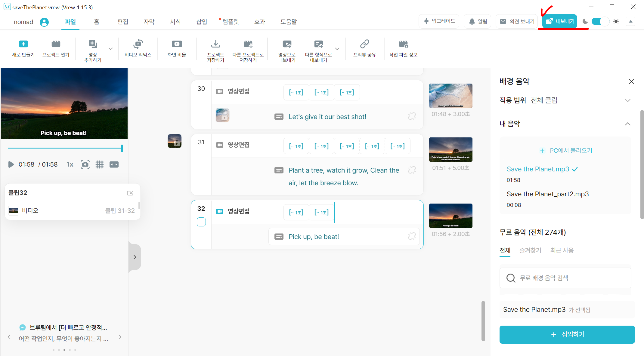The image size is (644, 356).
Task: Click the 영상으로 내보내기 export video icon
Action: (x=287, y=44)
